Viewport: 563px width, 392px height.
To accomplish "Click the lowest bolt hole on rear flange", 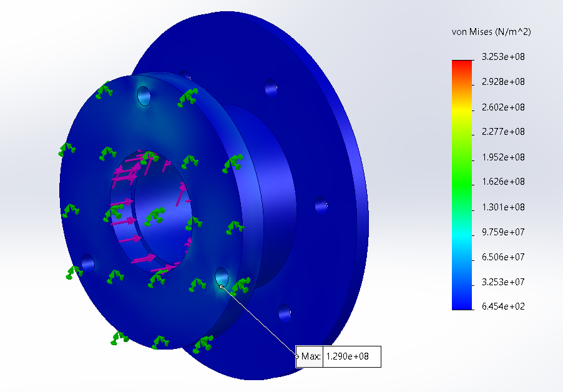I will 284,311.
